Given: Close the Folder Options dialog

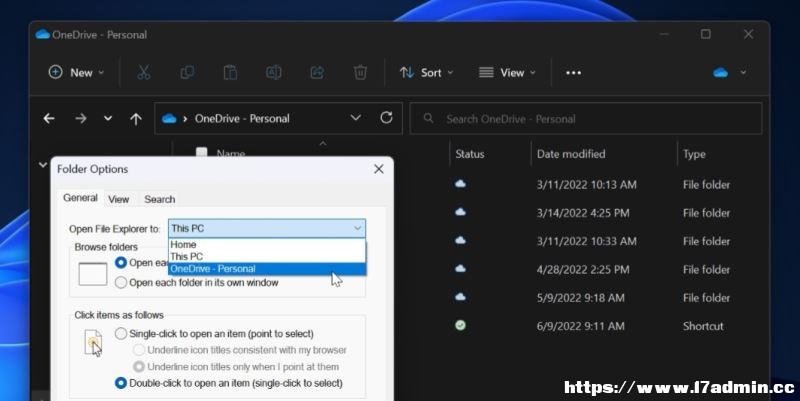Looking at the screenshot, I should tap(379, 169).
